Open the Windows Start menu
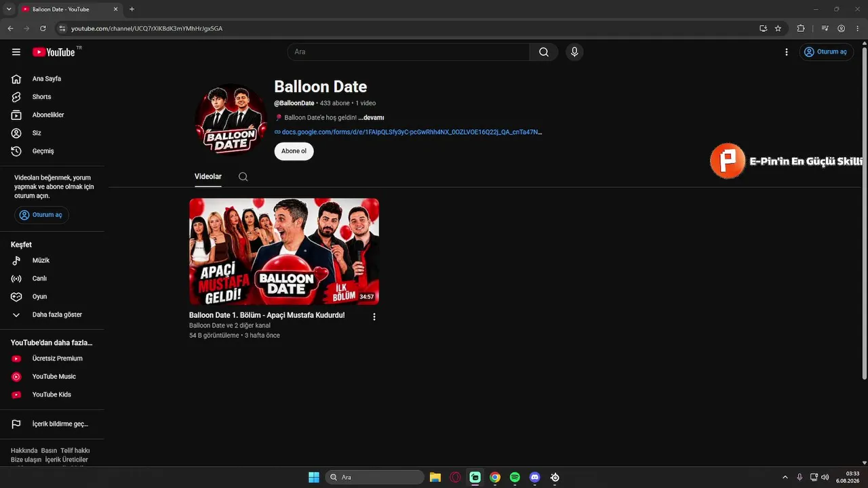 314,477
